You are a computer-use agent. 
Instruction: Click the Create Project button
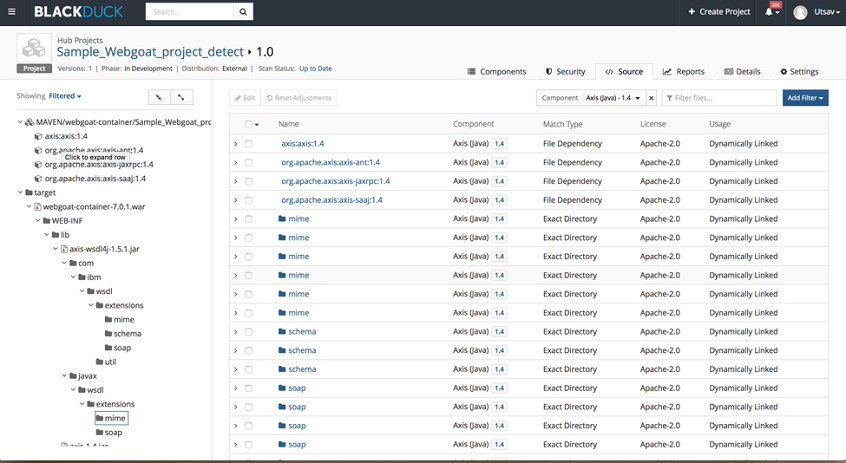[x=719, y=12]
